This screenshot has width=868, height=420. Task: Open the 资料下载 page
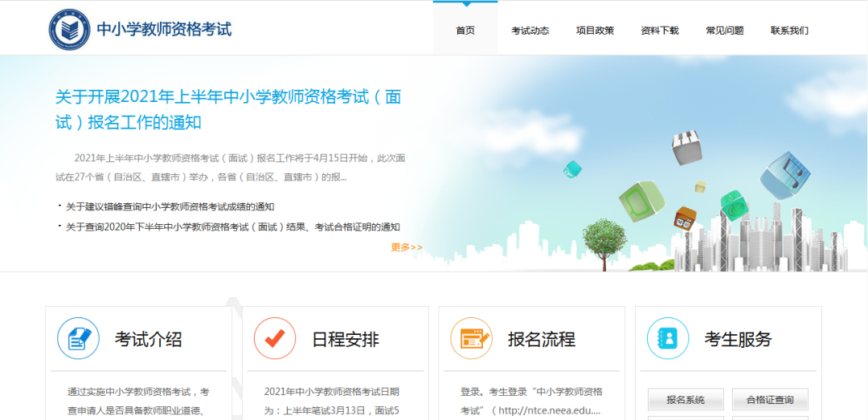click(660, 31)
